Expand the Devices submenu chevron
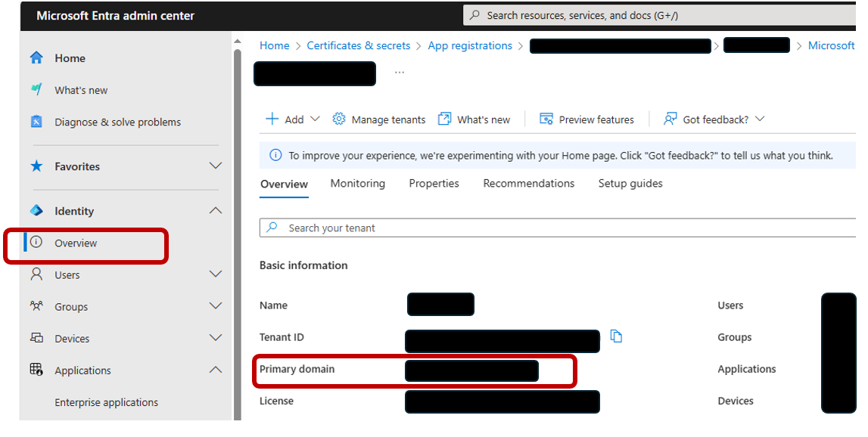This screenshot has height=437, width=868. pos(216,338)
